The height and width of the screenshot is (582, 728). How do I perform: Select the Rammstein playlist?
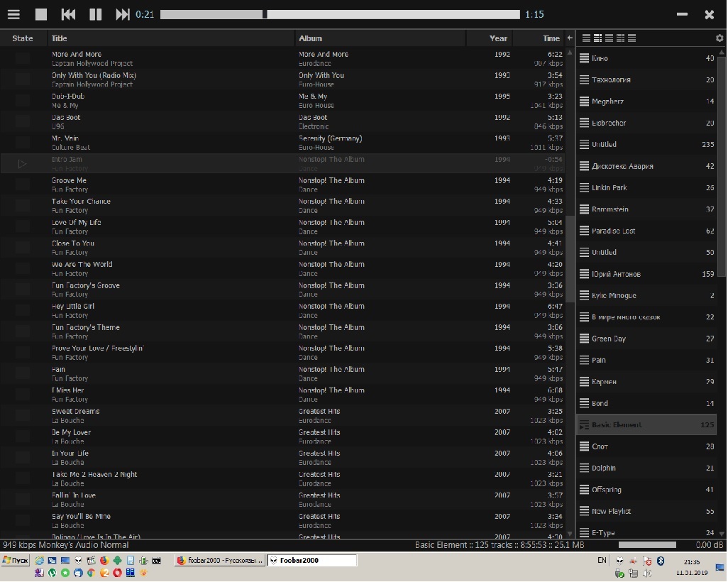646,209
